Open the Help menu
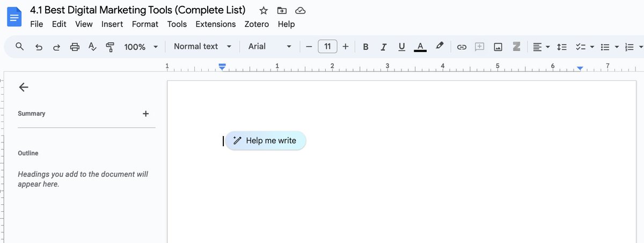This screenshot has width=644, height=243. click(286, 24)
